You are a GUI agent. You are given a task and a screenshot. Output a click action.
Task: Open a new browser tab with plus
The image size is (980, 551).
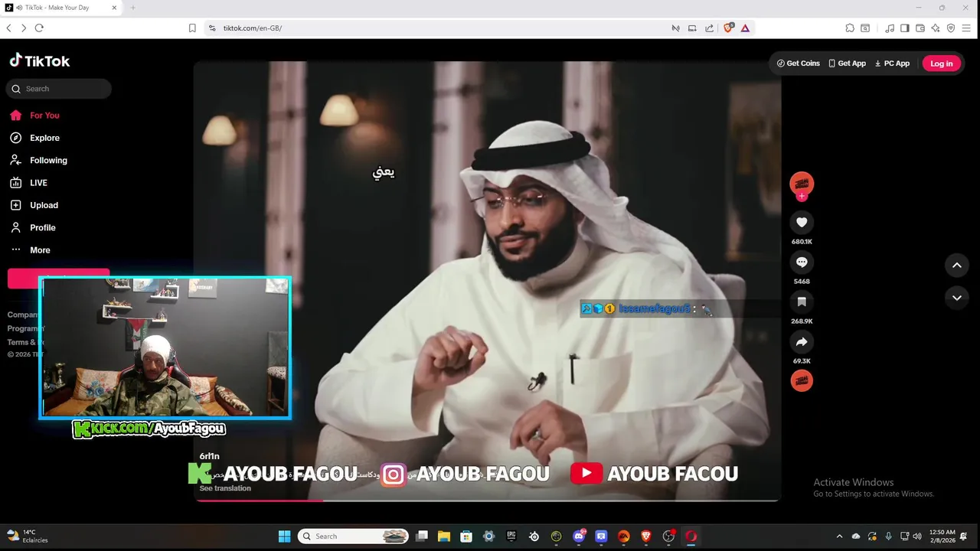(132, 8)
